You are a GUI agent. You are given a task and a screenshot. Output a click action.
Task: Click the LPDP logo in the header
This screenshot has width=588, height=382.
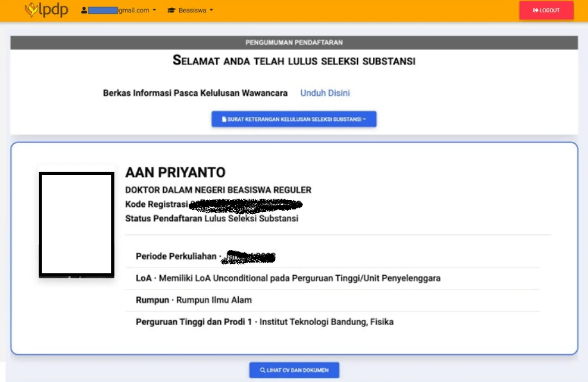tap(47, 10)
